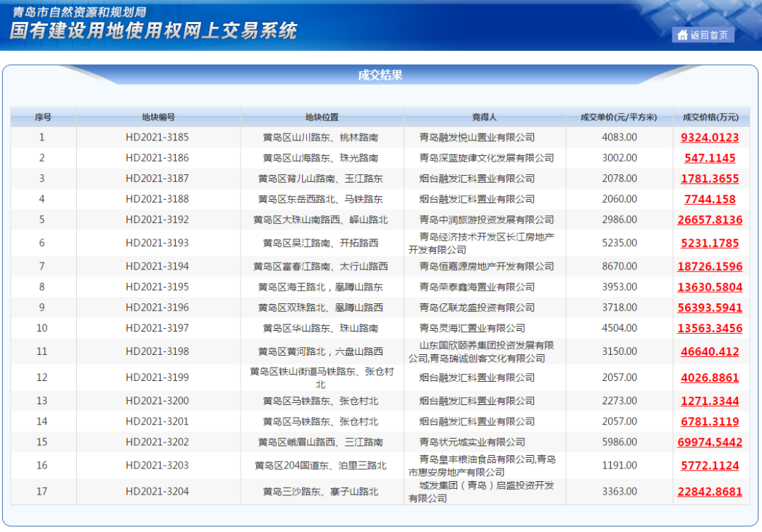Open price link 13563.3456
The width and height of the screenshot is (762, 532).
point(710,328)
